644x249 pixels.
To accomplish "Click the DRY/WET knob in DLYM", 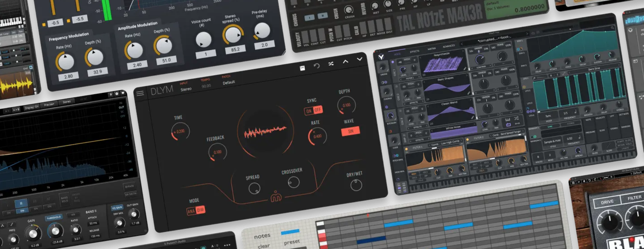I will point(356,185).
